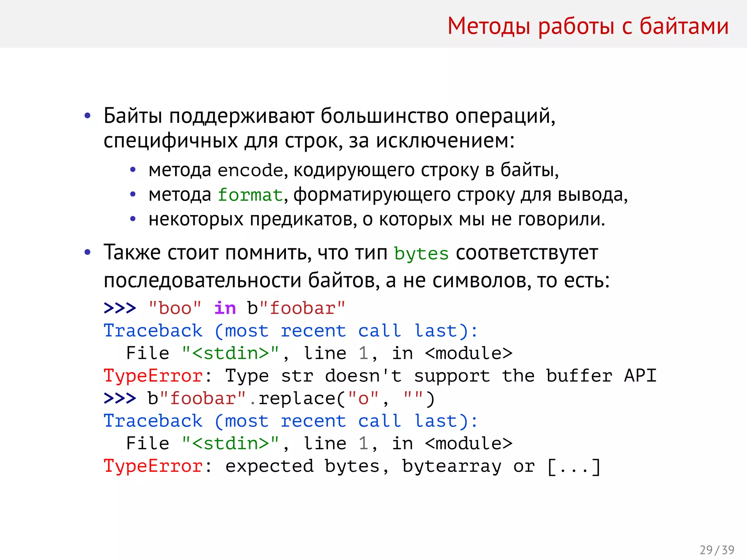This screenshot has height=560, width=747.
Task: Click the slide title 'Методы работы с байтами'
Action: coord(588,26)
